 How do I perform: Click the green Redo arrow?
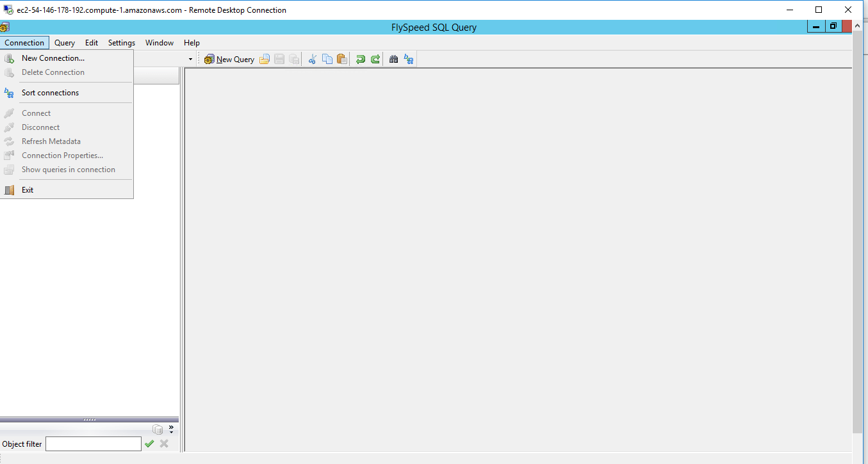click(375, 59)
